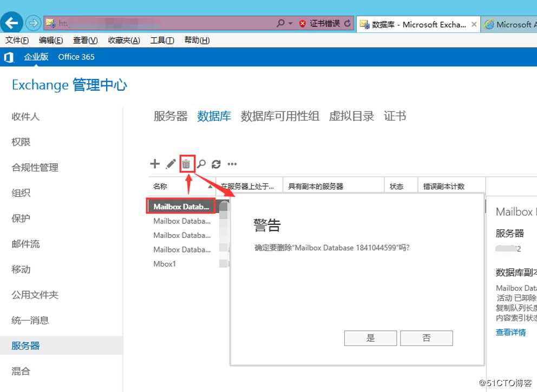Click the address bar refresh icon
Screen dimensions: 537x392
[348, 23]
